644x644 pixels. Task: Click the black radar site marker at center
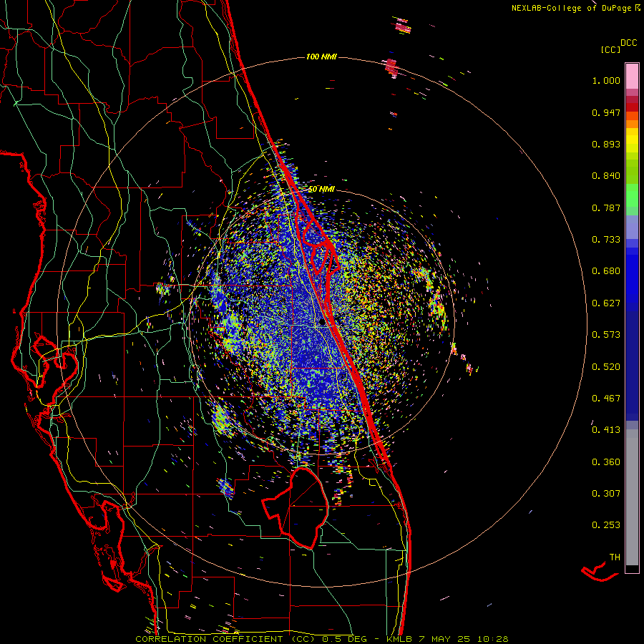point(323,323)
